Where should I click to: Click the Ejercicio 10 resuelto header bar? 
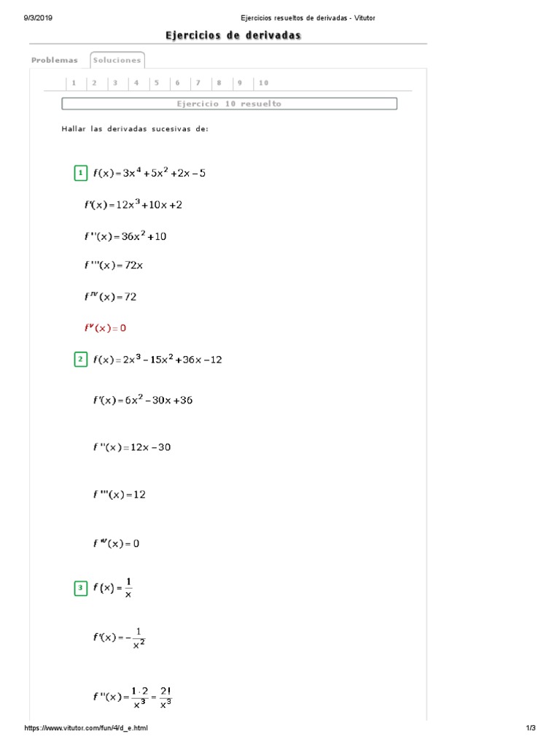tap(229, 104)
